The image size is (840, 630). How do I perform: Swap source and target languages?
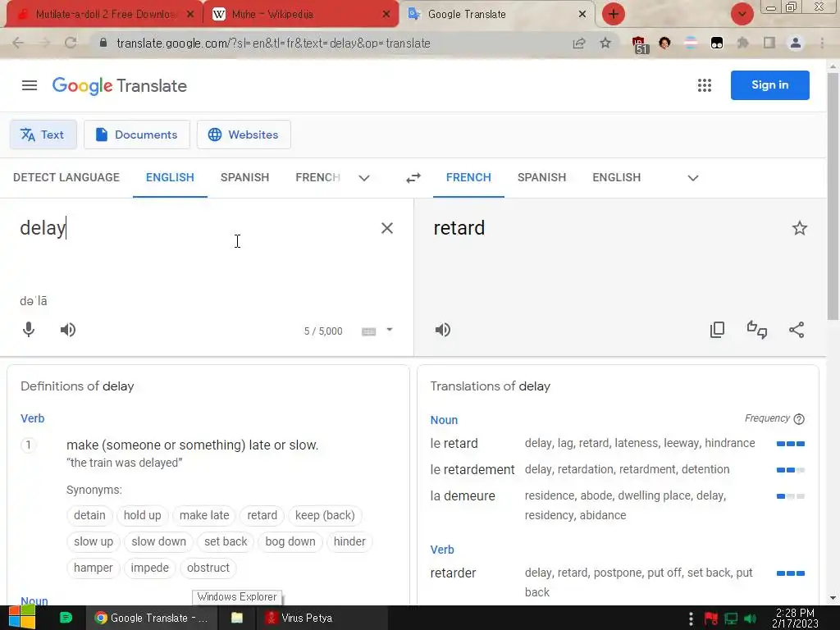pyautogui.click(x=413, y=178)
